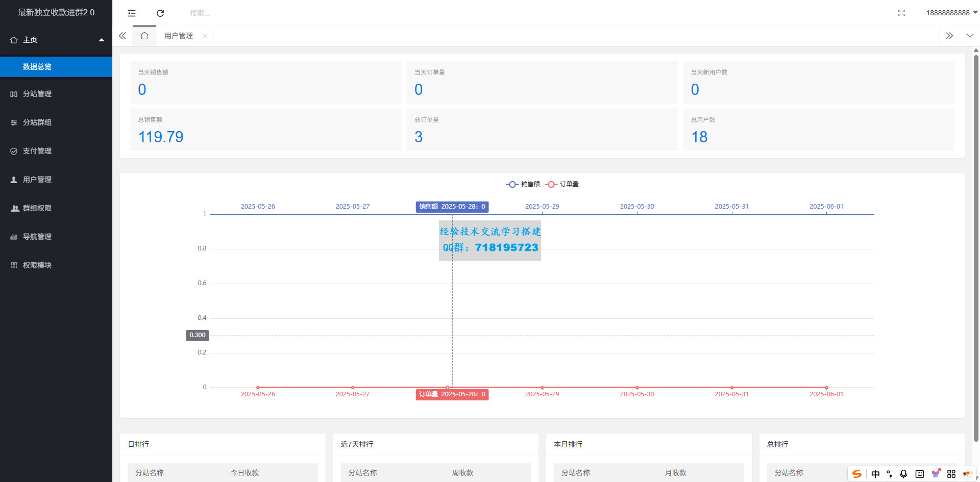Image resolution: width=980 pixels, height=482 pixels.
Task: Switch to the 用户管理 tab
Action: pyautogui.click(x=179, y=36)
